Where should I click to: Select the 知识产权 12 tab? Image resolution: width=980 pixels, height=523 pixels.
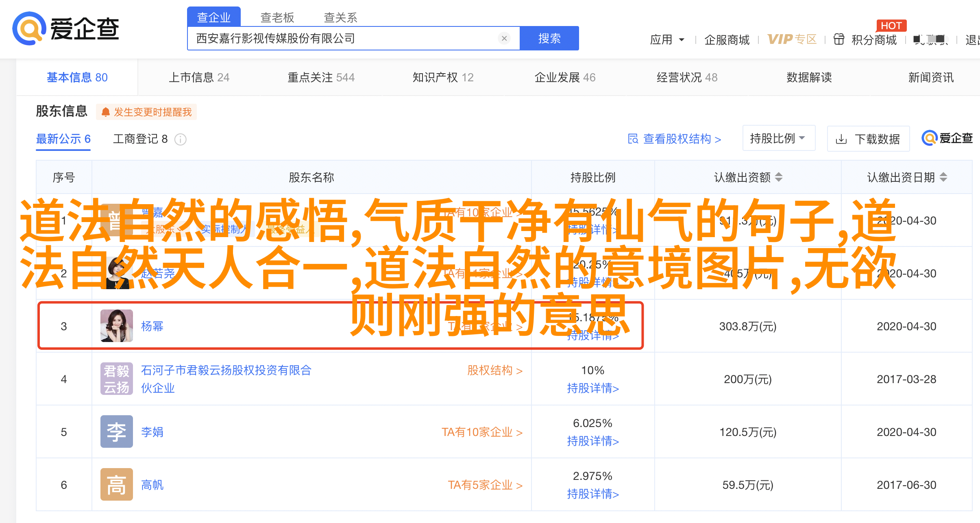tap(443, 77)
